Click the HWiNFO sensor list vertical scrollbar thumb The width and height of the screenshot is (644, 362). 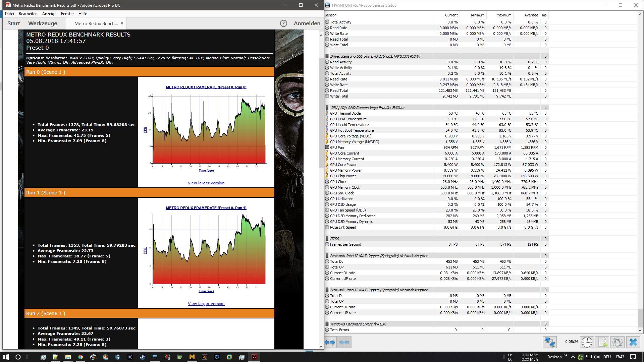(x=640, y=318)
